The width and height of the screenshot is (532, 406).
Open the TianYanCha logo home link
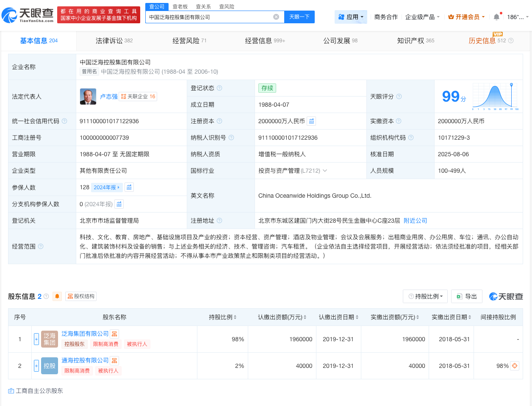pos(28,15)
